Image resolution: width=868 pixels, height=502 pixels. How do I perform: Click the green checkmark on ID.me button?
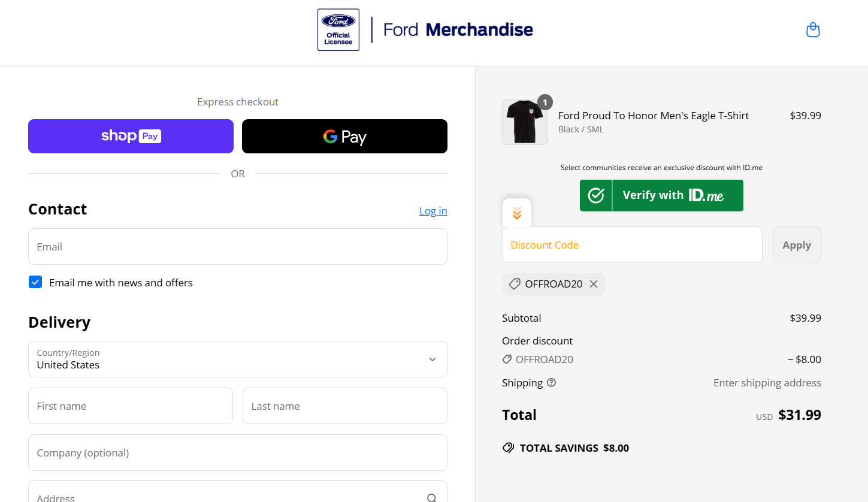pyautogui.click(x=595, y=195)
